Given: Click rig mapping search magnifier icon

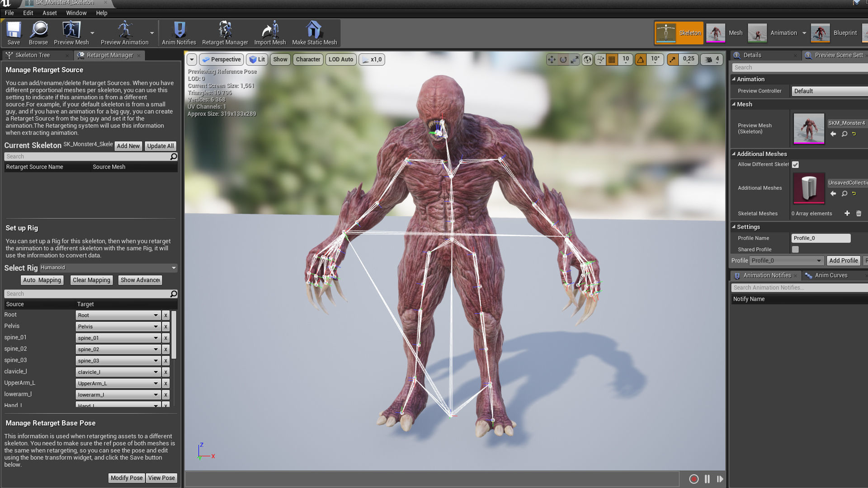Looking at the screenshot, I should pyautogui.click(x=174, y=294).
